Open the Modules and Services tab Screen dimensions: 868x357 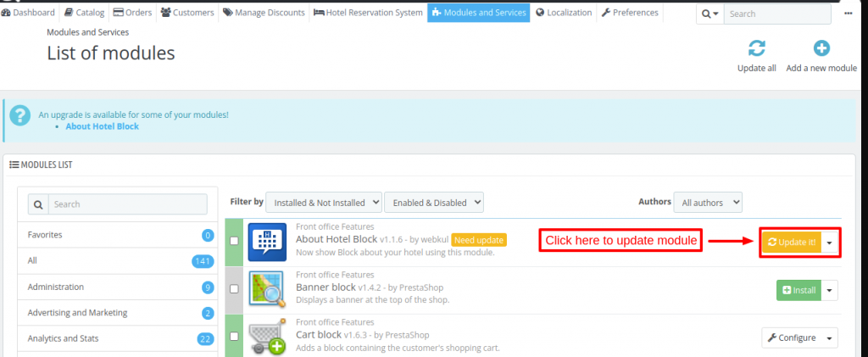(x=478, y=12)
